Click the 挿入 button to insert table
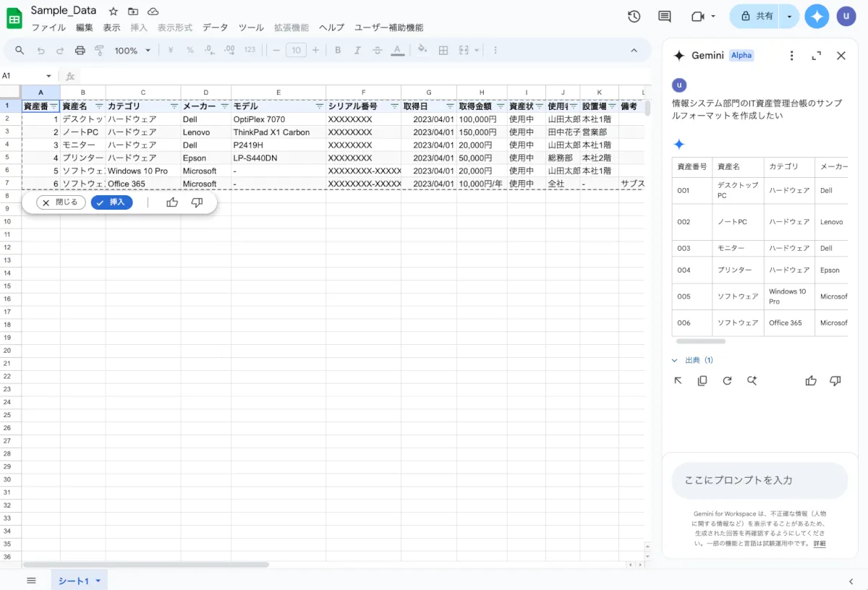868x590 pixels. pos(111,202)
